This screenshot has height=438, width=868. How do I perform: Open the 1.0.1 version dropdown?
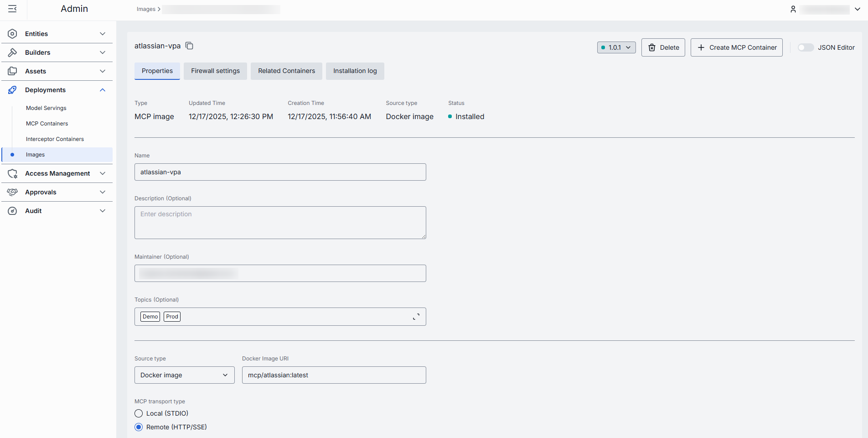point(616,47)
